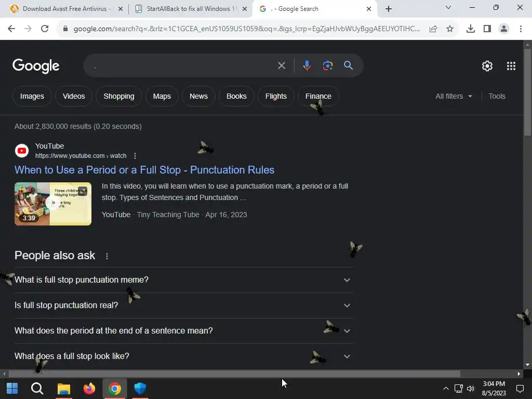Click the address bar URL
The width and height of the screenshot is (532, 399).
247,29
